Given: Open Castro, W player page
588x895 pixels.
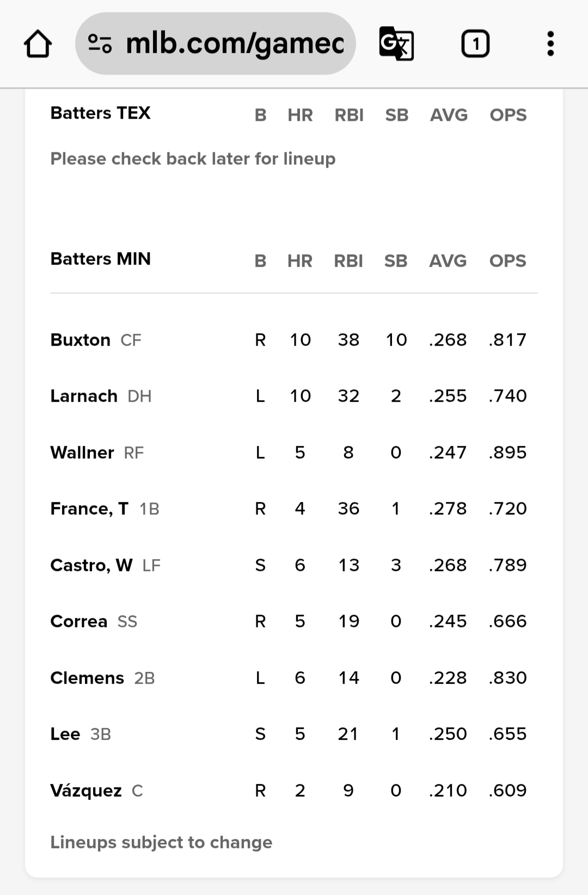Looking at the screenshot, I should click(x=91, y=565).
